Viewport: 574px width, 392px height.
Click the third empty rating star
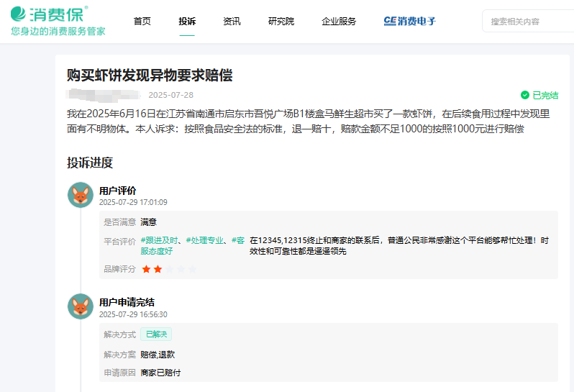tap(169, 270)
